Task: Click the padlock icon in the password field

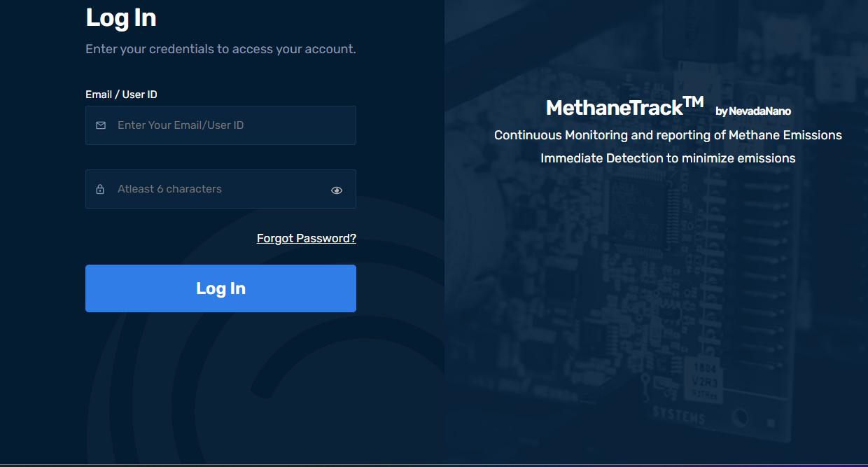Action: pyautogui.click(x=100, y=189)
